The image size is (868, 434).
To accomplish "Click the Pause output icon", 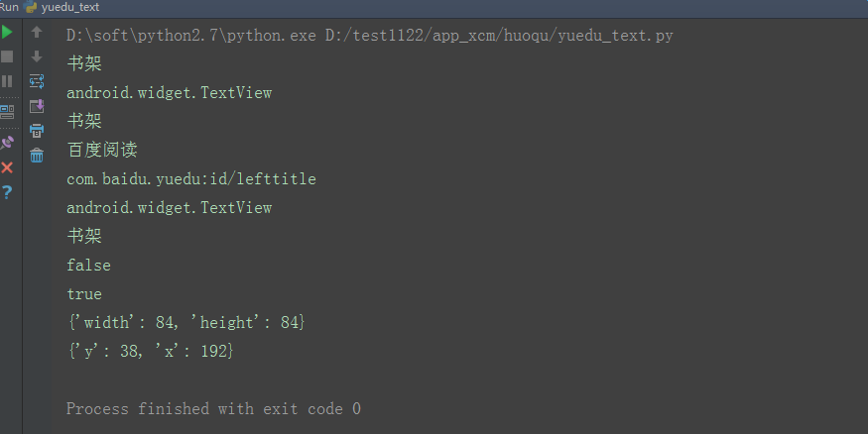I will (x=8, y=81).
